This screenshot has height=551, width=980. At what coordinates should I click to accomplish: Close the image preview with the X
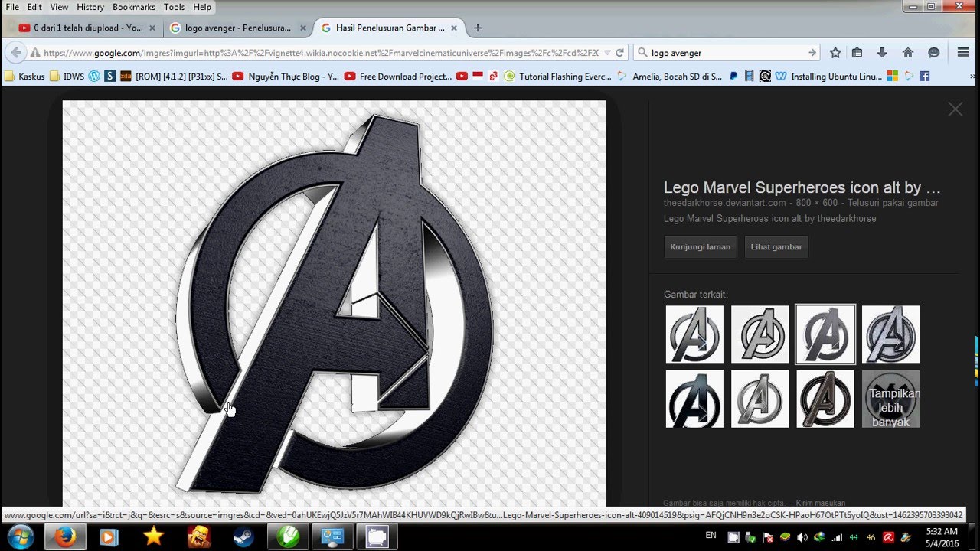point(955,109)
